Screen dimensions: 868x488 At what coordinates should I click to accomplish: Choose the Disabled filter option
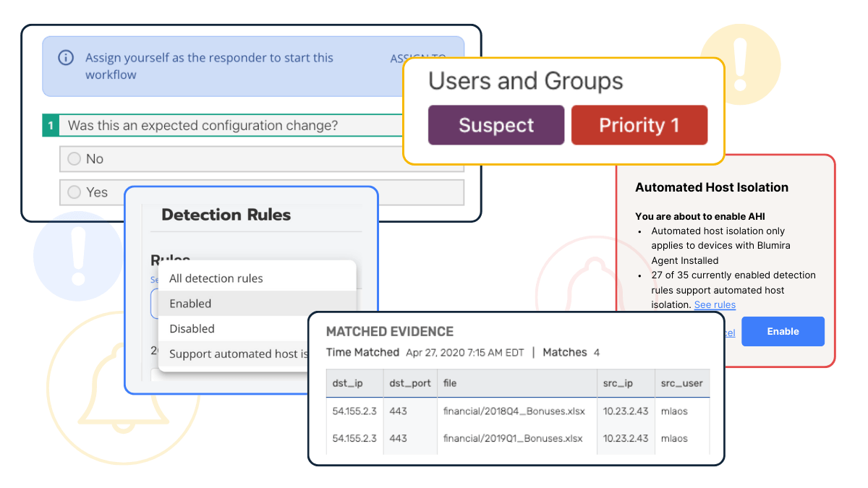[192, 329]
